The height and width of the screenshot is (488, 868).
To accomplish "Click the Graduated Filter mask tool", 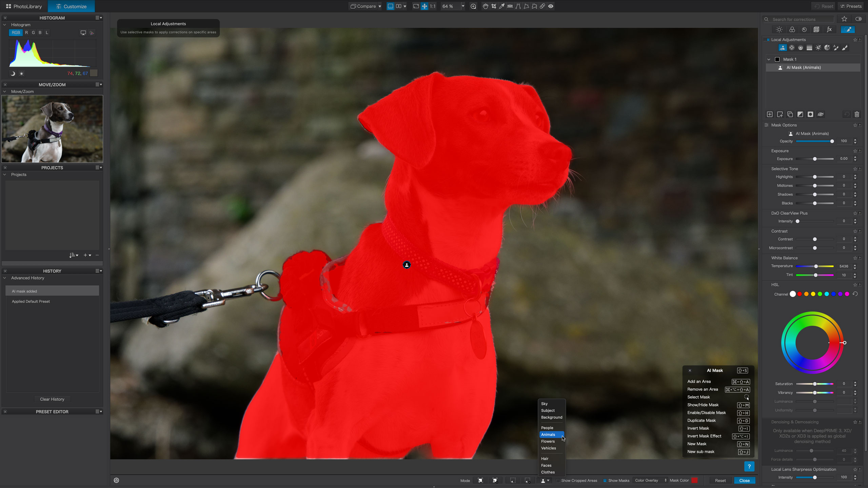I will 809,48.
